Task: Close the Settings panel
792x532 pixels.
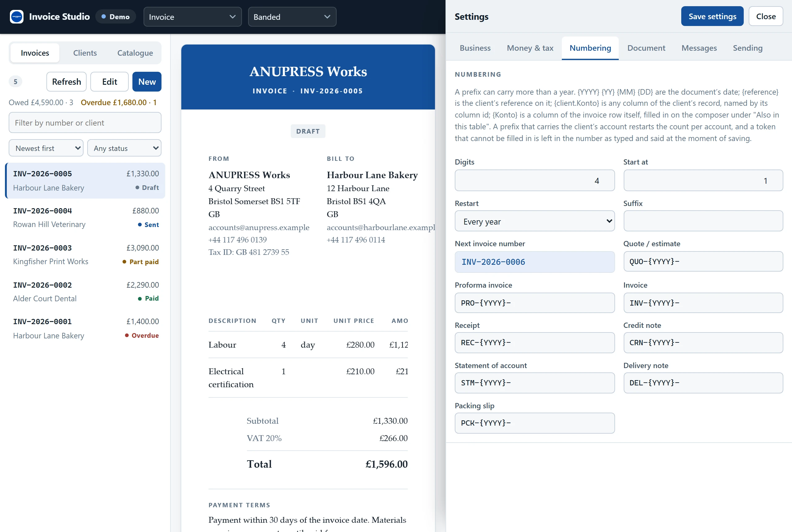Action: tap(765, 16)
